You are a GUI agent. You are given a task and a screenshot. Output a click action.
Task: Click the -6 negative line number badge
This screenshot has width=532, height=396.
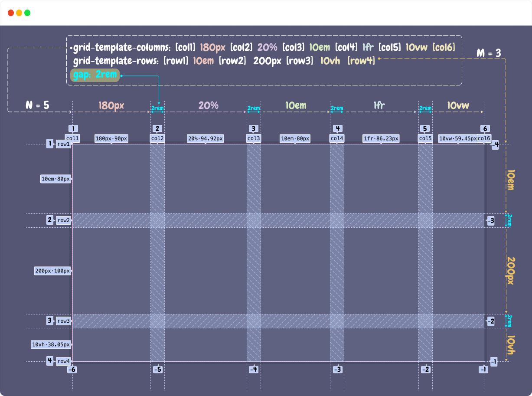[72, 370]
